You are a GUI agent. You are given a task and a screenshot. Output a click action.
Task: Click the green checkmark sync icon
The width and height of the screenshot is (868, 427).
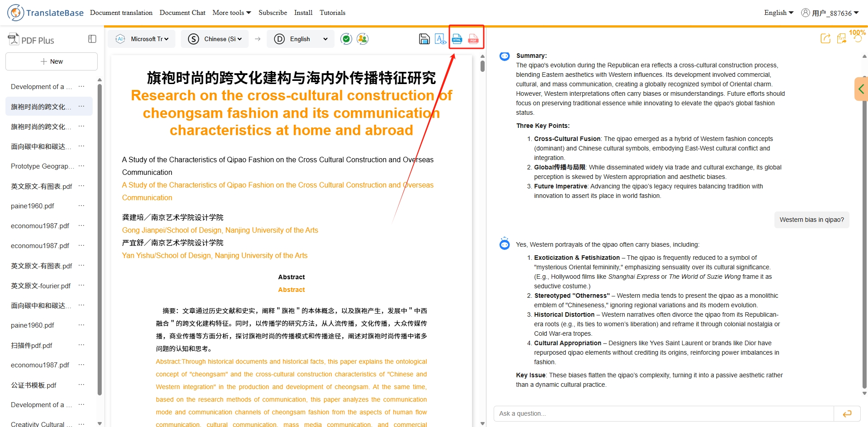[346, 39]
